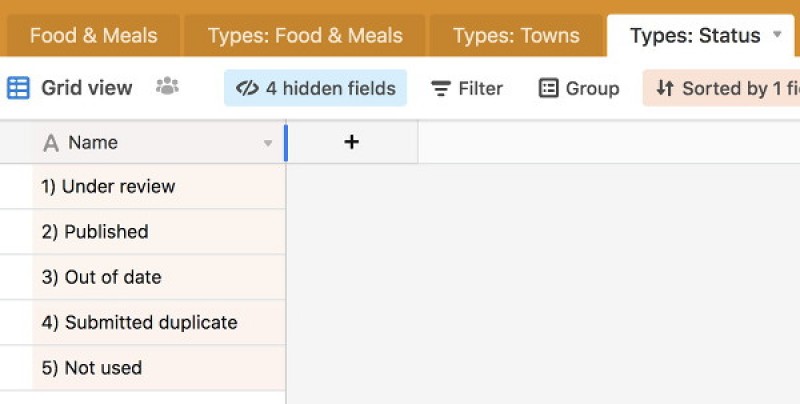
Task: Click the Name field text-type icon
Action: [51, 143]
